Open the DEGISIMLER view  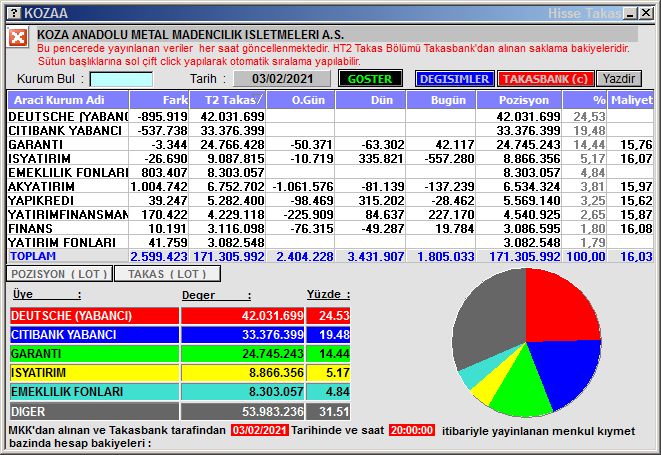click(454, 79)
